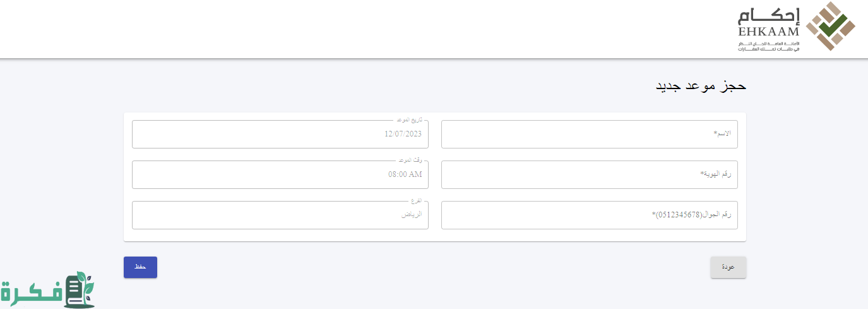Click the إحكام Arabic wordmark in header
The width and height of the screenshot is (868, 309).
pos(769,15)
